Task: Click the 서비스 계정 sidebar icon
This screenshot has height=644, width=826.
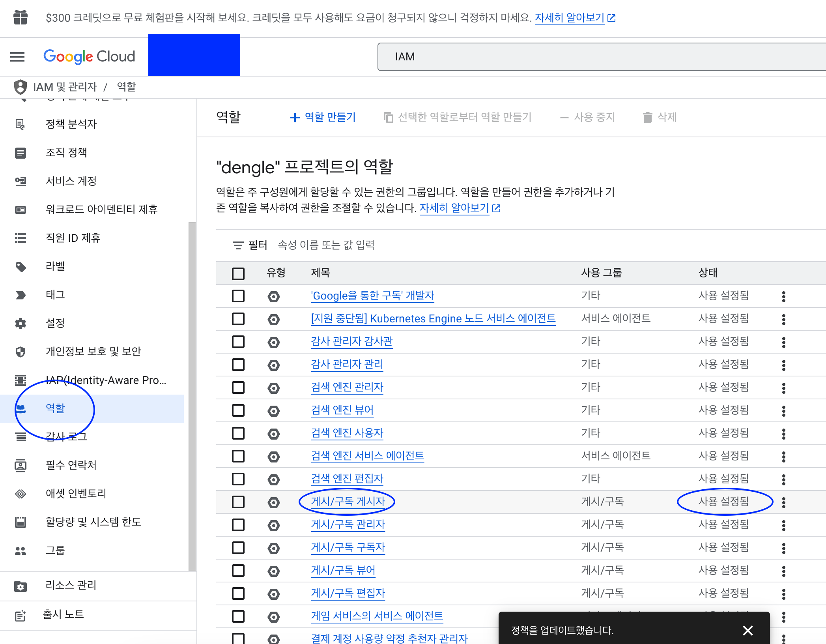Action: pos(21,181)
